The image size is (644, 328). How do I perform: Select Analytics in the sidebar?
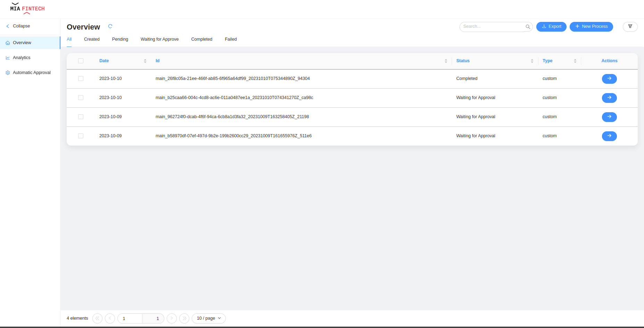(x=22, y=57)
